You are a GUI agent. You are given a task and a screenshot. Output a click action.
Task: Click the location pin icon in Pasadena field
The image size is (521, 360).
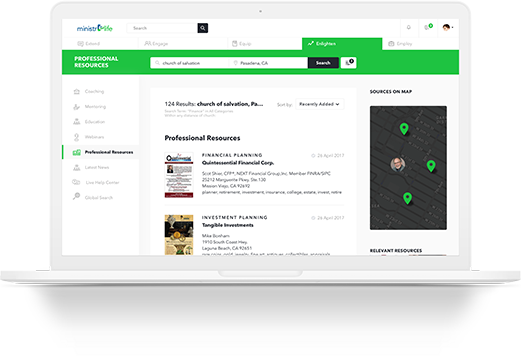235,63
